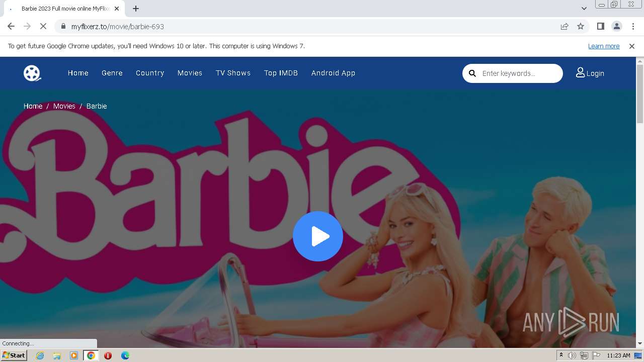Close the Barbie 2023 tab
Screen dimensions: 644x362
click(x=117, y=9)
